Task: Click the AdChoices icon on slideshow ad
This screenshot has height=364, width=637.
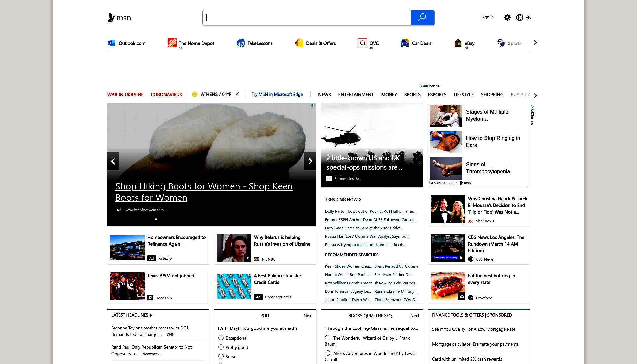Action: click(313, 106)
